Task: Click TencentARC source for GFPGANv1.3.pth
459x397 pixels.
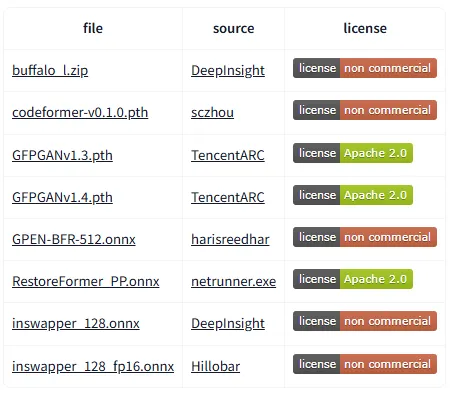Action: (228, 155)
